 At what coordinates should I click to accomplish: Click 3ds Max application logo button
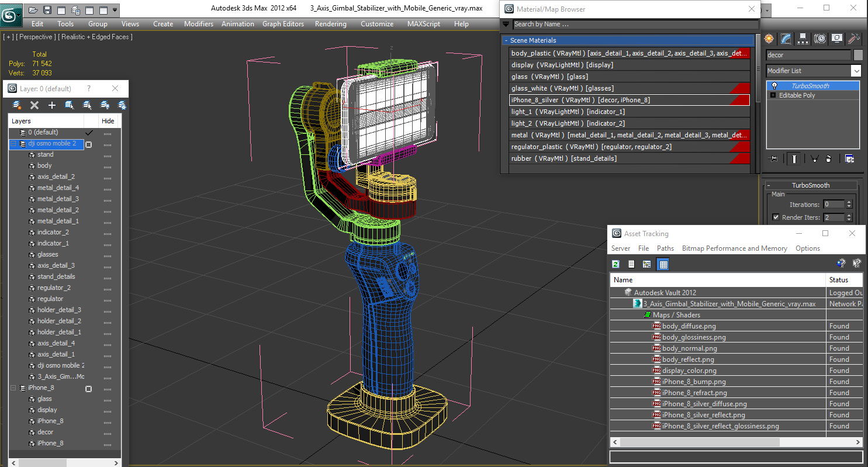coord(10,14)
